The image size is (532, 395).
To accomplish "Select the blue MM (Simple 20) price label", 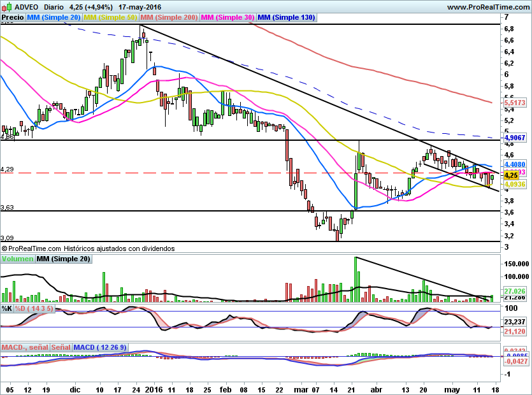I will pos(54,18).
